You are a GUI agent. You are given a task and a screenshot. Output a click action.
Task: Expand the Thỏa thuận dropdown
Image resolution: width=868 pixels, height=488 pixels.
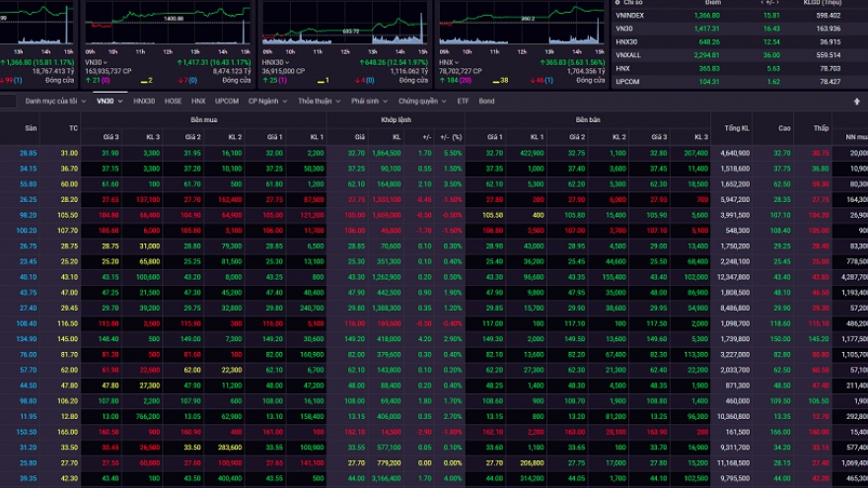[320, 102]
